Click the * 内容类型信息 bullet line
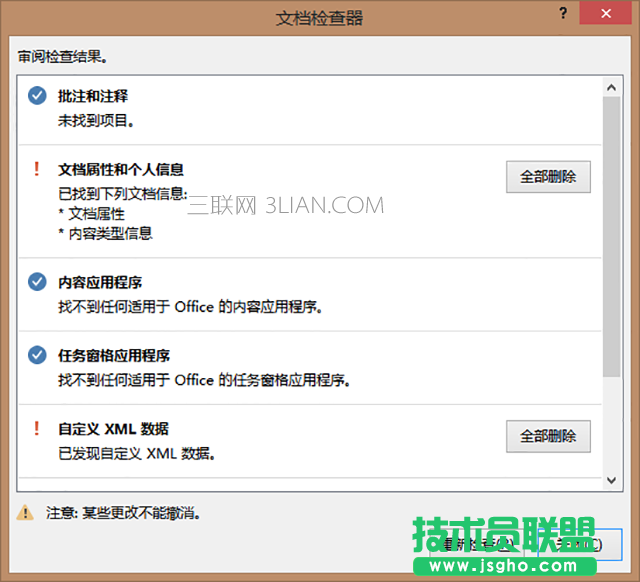This screenshot has height=582, width=640. [x=105, y=233]
